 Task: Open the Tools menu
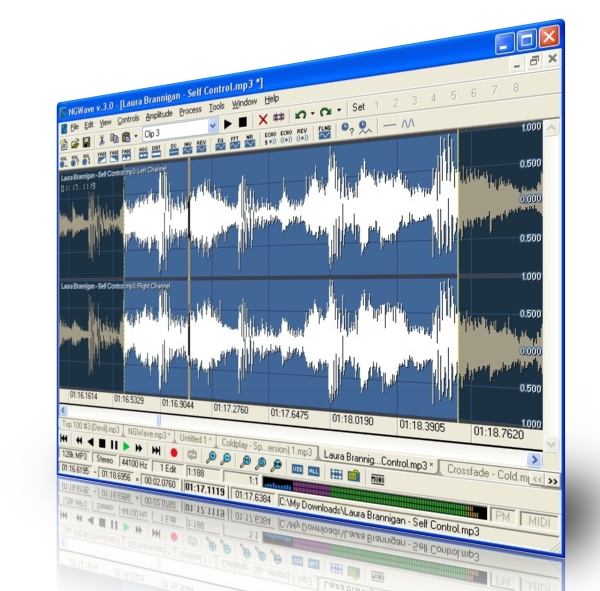click(217, 107)
